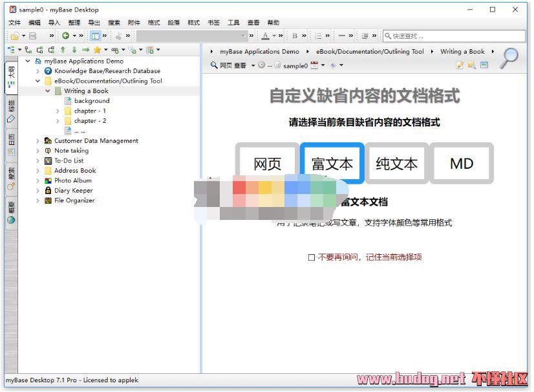Click the save floppy disk icon
The image size is (534, 392).
click(x=32, y=36)
